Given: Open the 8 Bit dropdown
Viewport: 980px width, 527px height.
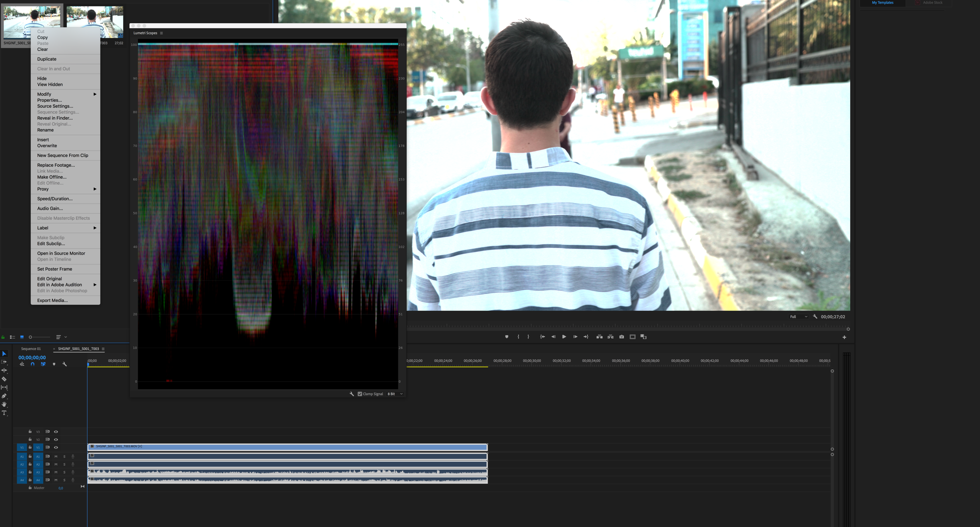Looking at the screenshot, I should (x=395, y=394).
